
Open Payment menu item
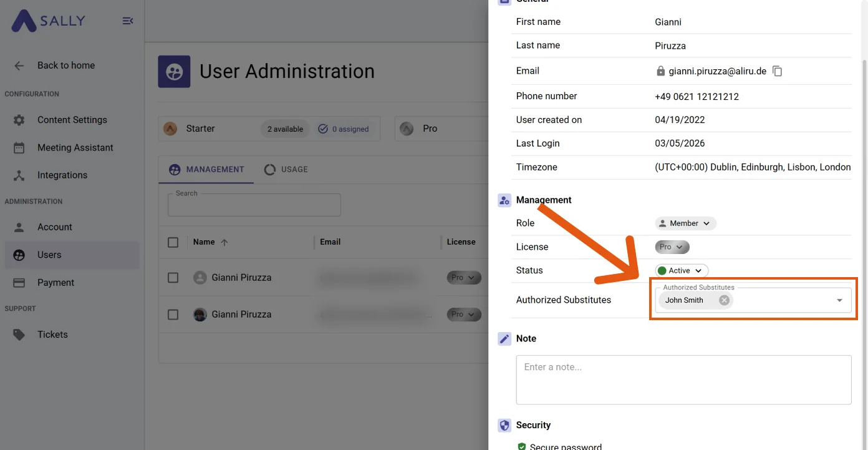pos(72,283)
